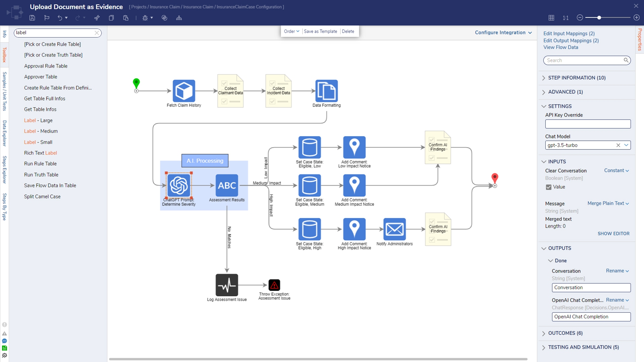
Task: Change Clear Conversation Constant mapping type
Action: pos(616,171)
